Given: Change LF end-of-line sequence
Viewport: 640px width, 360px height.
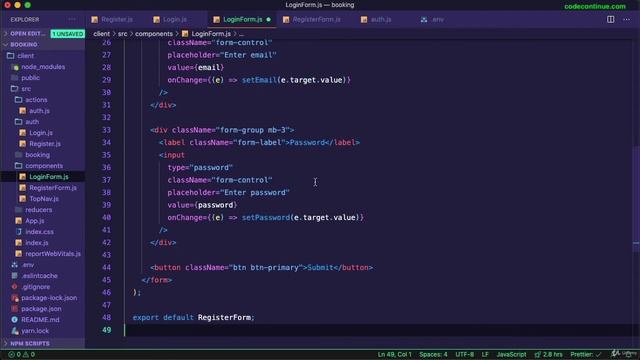Looking at the screenshot, I should pos(485,355).
